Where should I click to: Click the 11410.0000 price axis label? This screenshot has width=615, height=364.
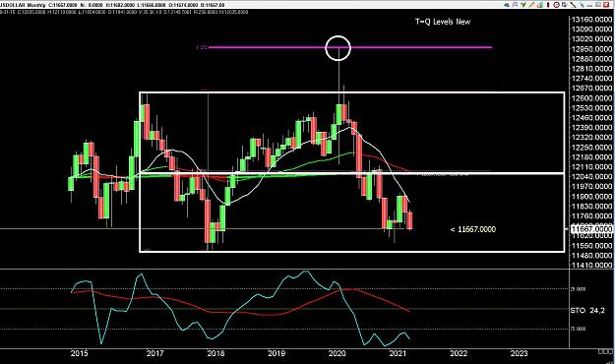tap(591, 266)
